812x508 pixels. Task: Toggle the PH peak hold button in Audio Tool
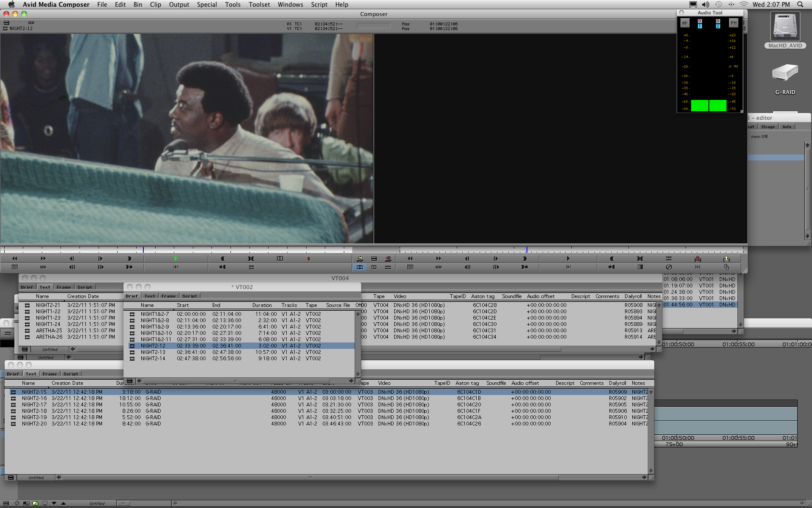733,23
